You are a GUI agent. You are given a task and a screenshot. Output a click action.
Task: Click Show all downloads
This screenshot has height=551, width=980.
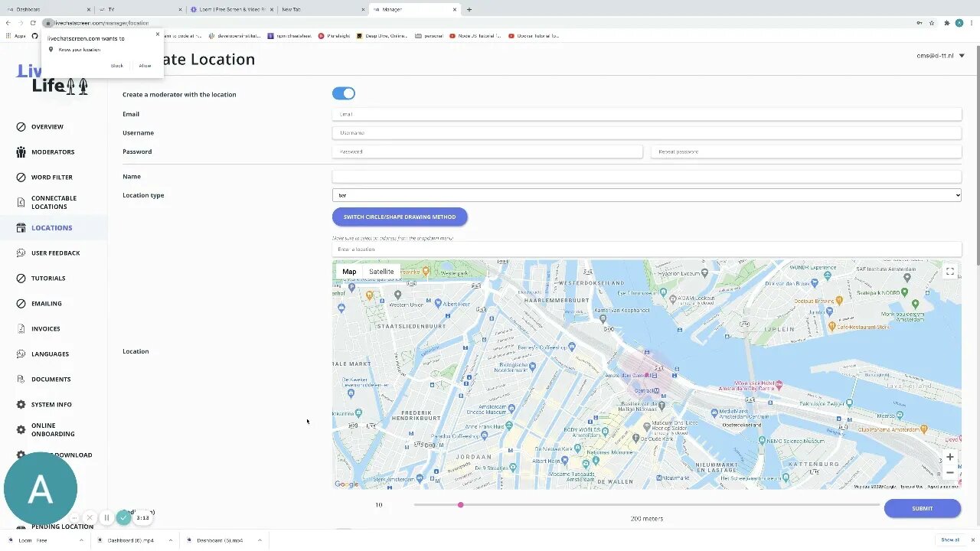tap(950, 540)
